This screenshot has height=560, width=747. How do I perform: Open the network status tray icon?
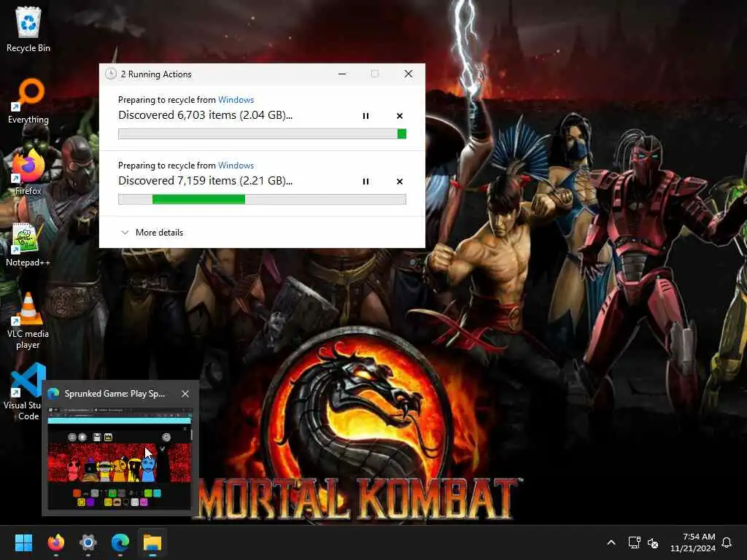[634, 542]
